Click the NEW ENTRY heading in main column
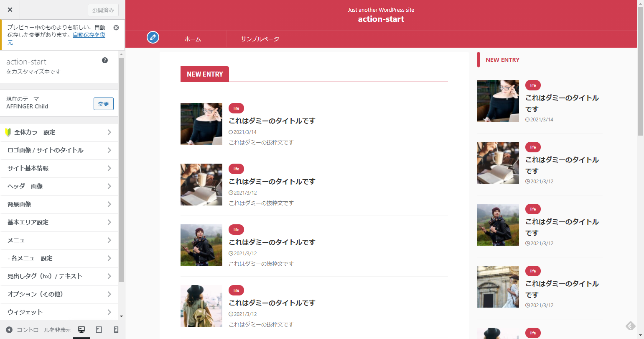This screenshot has height=339, width=644. pos(205,74)
